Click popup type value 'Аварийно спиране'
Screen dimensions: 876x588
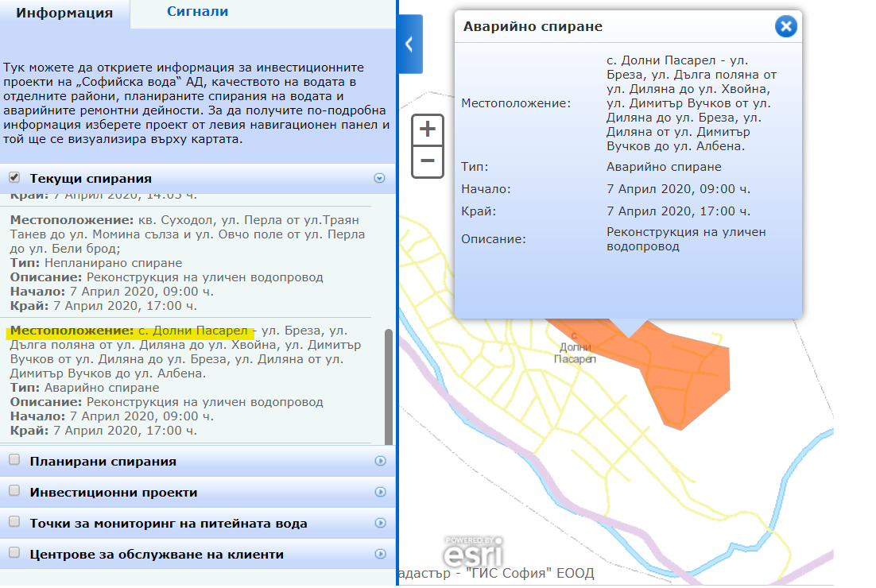click(664, 167)
